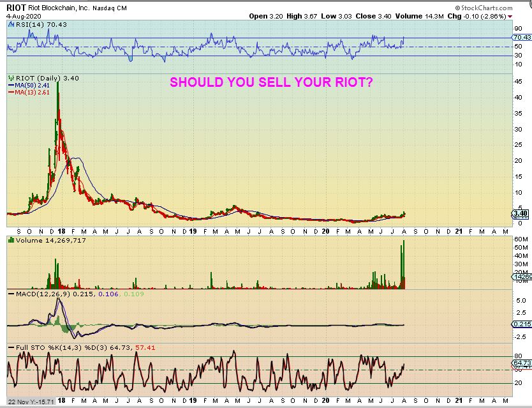Screen dimensions: 532x408
Task: Click the 3.40 last-price tag on the price scale
Action: click(x=520, y=214)
